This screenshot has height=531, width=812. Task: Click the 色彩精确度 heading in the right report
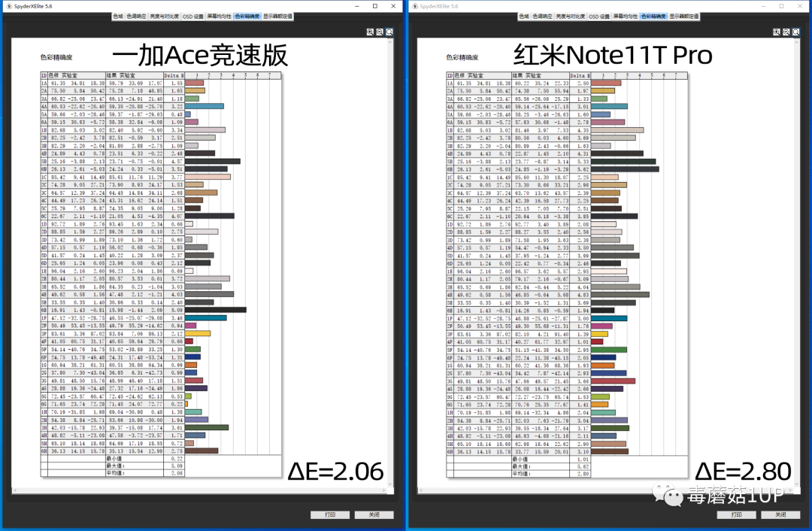pos(462,57)
